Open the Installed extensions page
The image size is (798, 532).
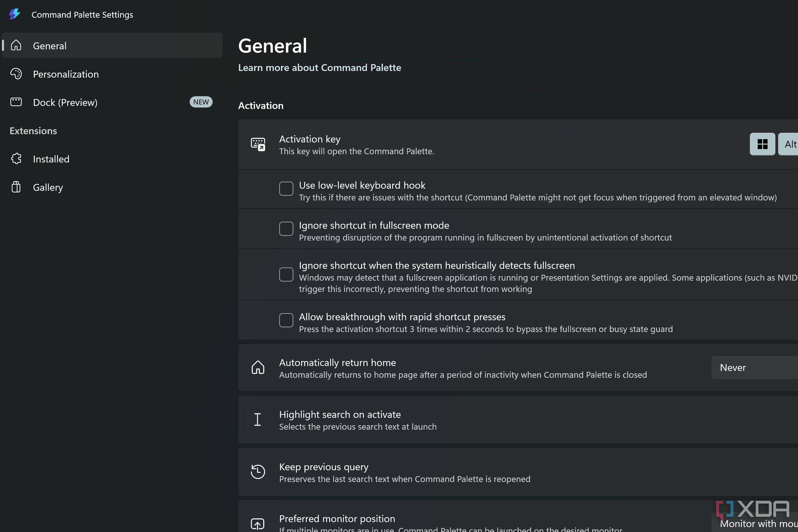(x=112, y=159)
